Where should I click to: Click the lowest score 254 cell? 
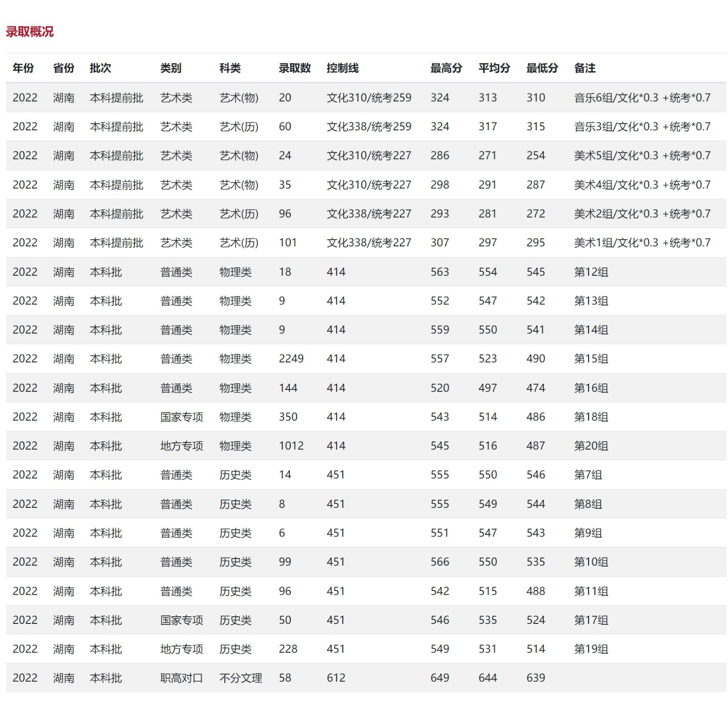536,156
